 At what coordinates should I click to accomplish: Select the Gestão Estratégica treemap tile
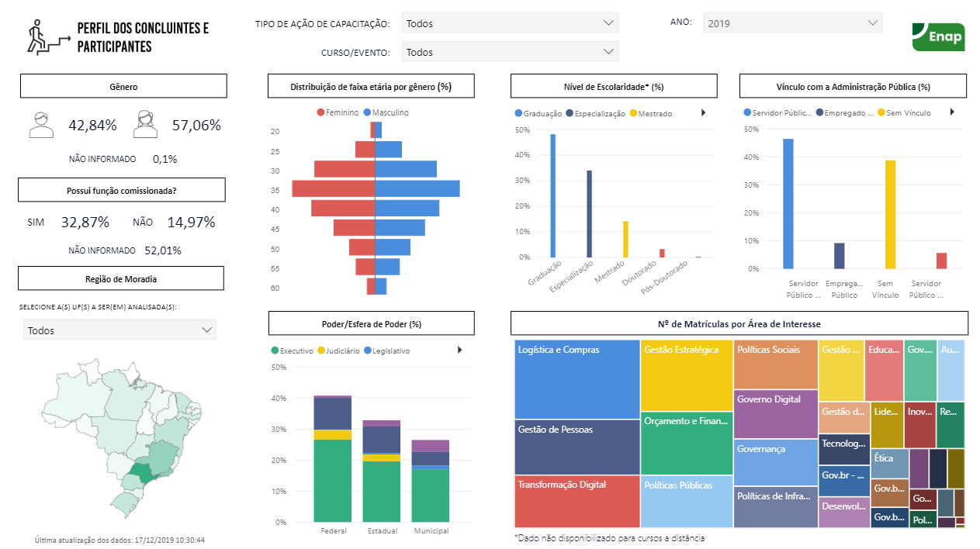tap(686, 376)
